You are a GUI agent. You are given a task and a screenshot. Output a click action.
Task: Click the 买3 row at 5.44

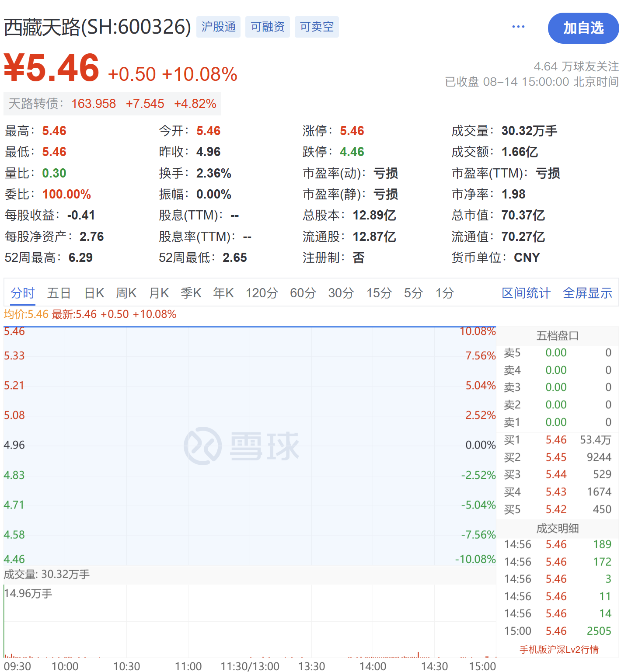(558, 474)
